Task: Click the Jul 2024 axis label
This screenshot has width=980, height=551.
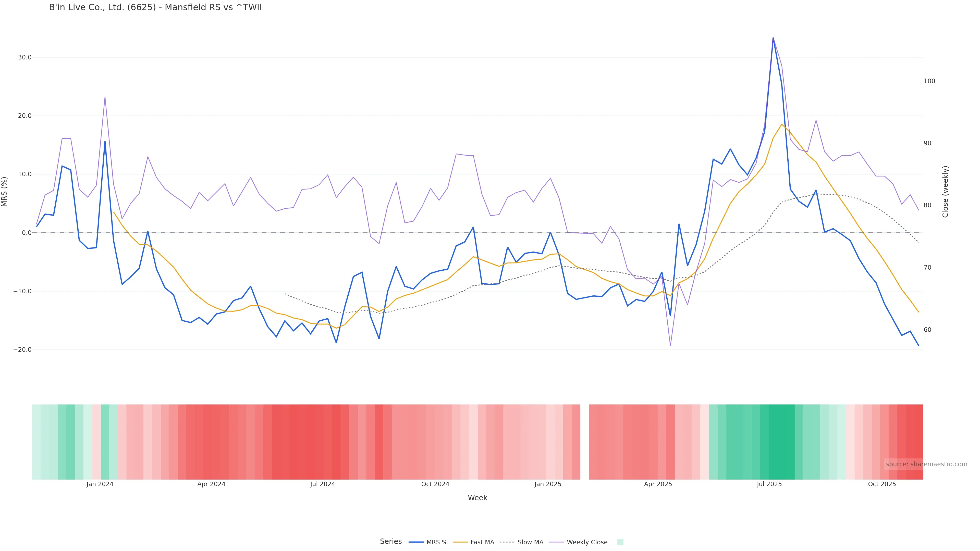Action: 322,484
